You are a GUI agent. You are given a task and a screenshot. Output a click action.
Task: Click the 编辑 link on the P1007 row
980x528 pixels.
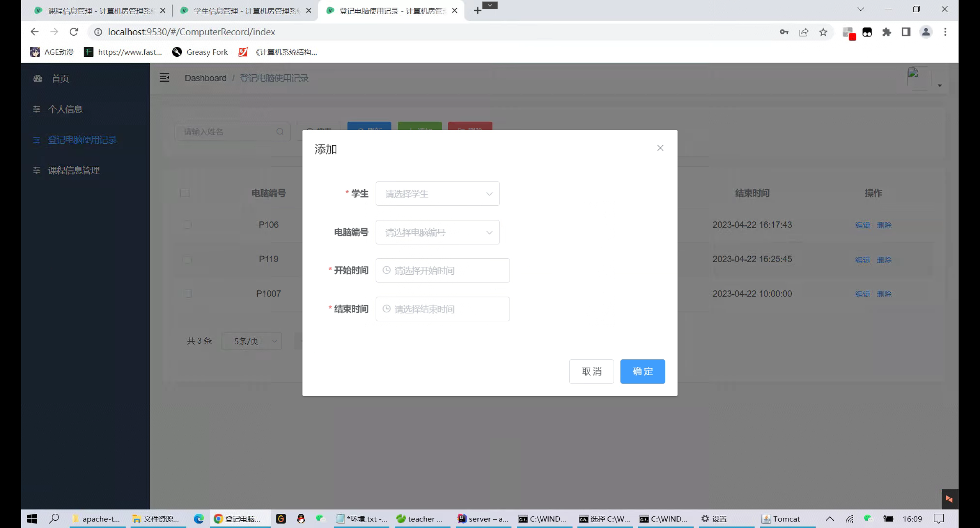pyautogui.click(x=862, y=294)
